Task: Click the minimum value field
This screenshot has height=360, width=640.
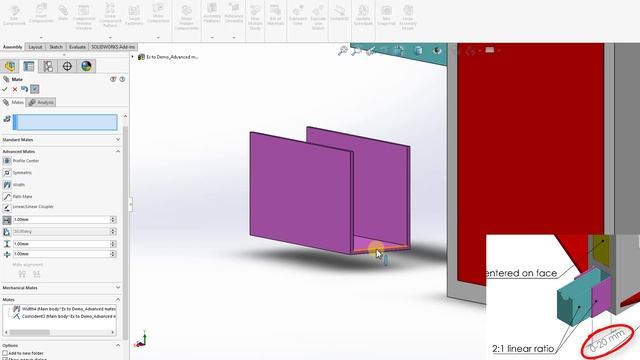Action: coord(61,254)
